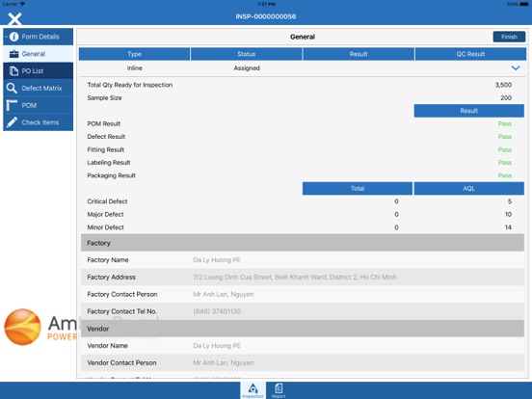
Task: Collapse the Form Details section arrow
Action: 6,37
